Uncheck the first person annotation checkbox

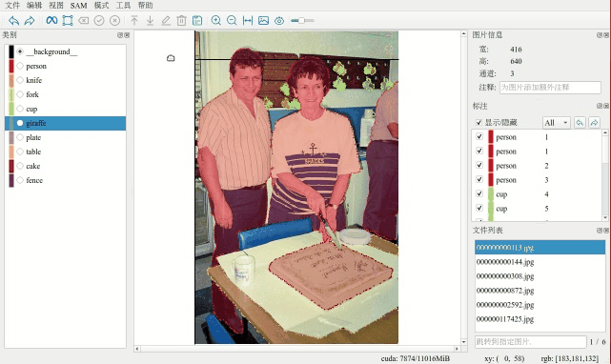coord(479,136)
